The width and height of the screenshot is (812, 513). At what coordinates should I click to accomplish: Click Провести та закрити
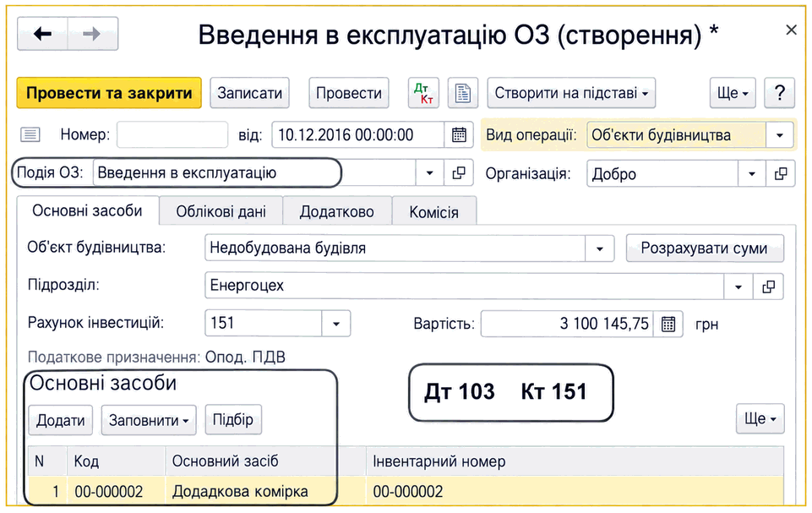coord(109,93)
